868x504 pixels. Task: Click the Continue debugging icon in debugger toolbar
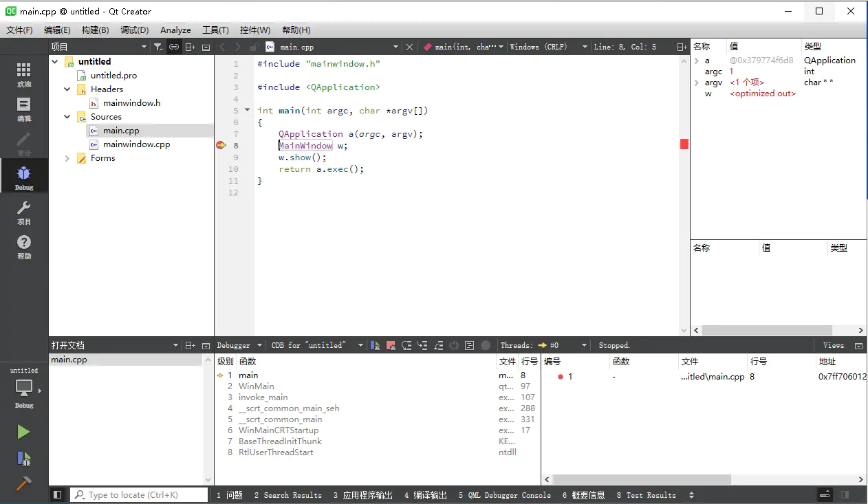tap(375, 345)
